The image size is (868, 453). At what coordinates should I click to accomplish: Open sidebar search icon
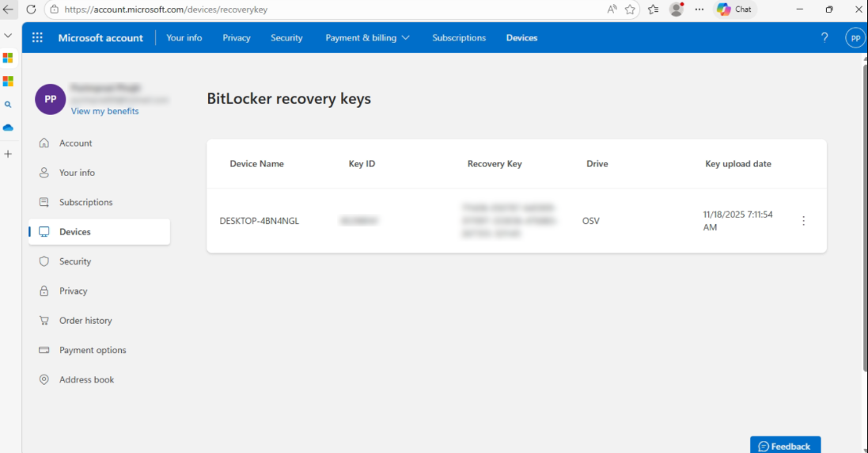[x=8, y=105]
